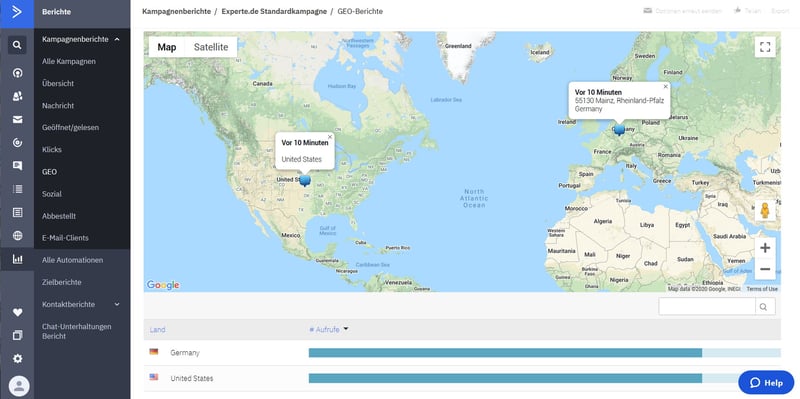Open the settings gear icon
The image size is (800, 399).
[17, 359]
